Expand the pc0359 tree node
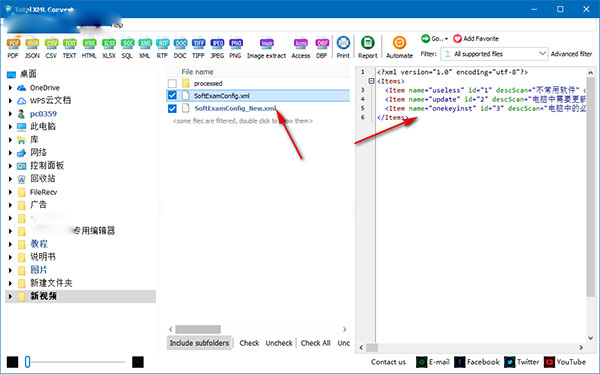Viewport: 600px width, 374px height. tap(10, 114)
